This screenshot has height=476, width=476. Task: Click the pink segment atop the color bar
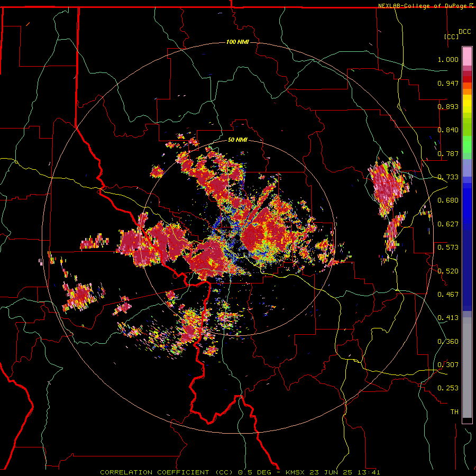[x=467, y=57]
